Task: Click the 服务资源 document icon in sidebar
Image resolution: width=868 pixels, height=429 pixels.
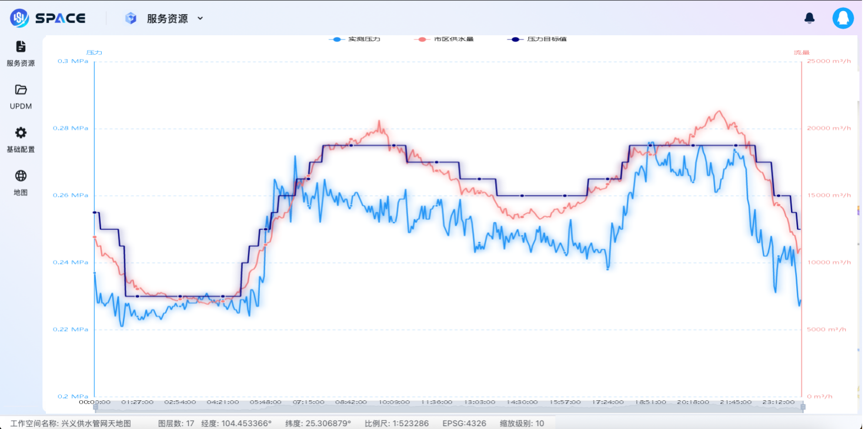Action: point(21,46)
